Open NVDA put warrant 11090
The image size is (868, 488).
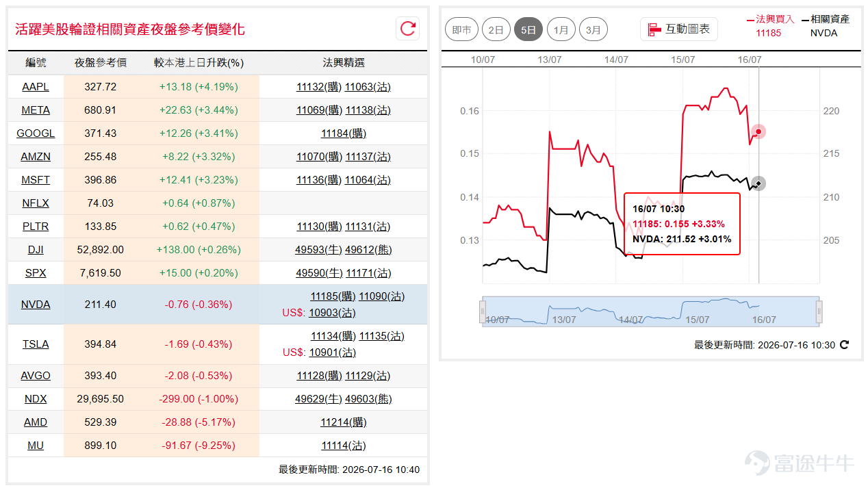click(381, 296)
